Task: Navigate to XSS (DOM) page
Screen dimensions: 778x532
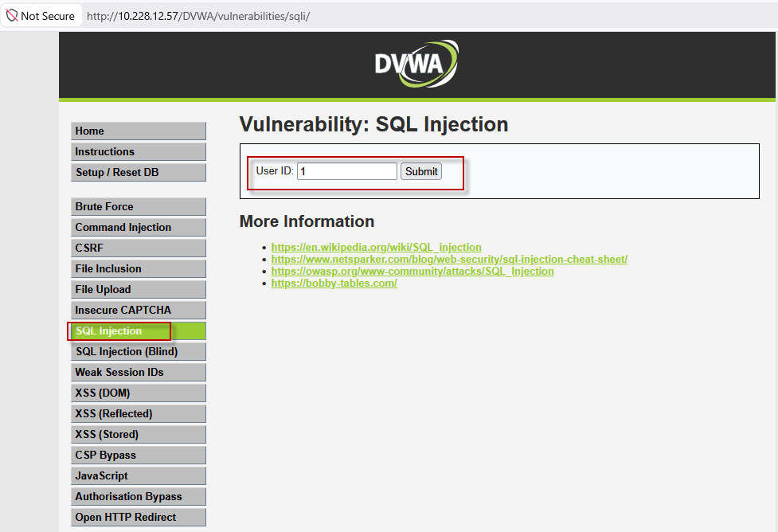Action: coord(139,393)
